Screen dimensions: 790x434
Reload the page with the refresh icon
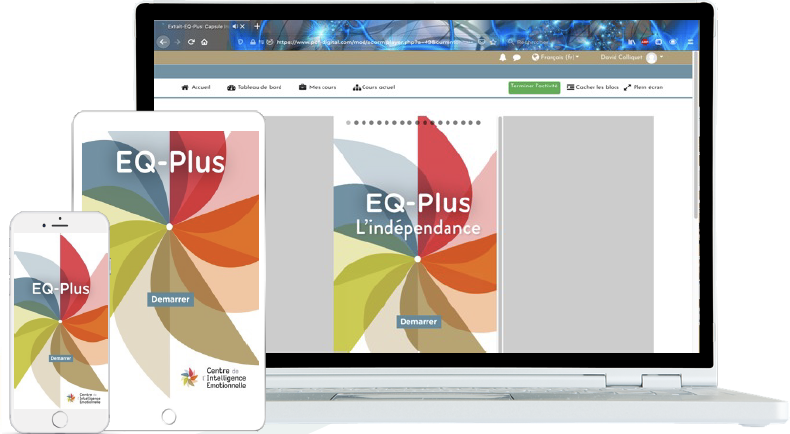191,42
